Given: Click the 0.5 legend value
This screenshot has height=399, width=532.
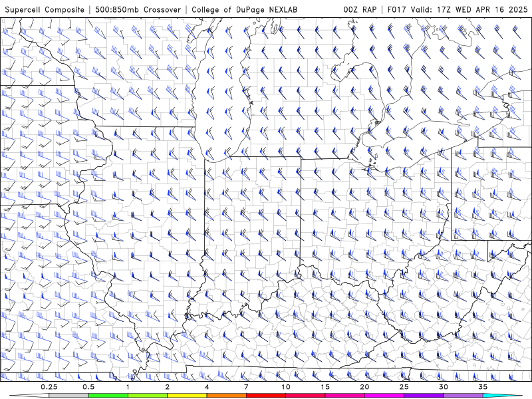Looking at the screenshot, I should [88, 387].
